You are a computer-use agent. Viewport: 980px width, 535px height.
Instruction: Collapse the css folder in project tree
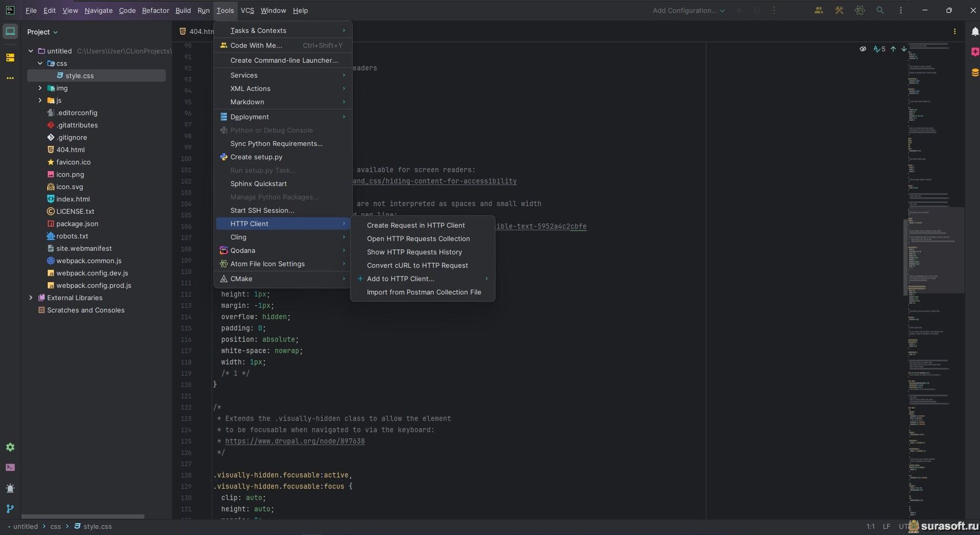tap(40, 63)
